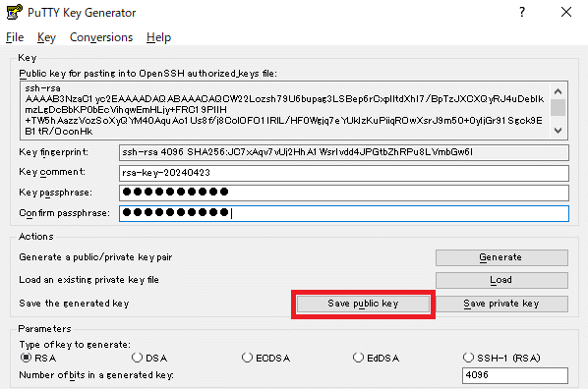This screenshot has height=389, width=588.
Task: Open the File menu
Action: tap(15, 37)
